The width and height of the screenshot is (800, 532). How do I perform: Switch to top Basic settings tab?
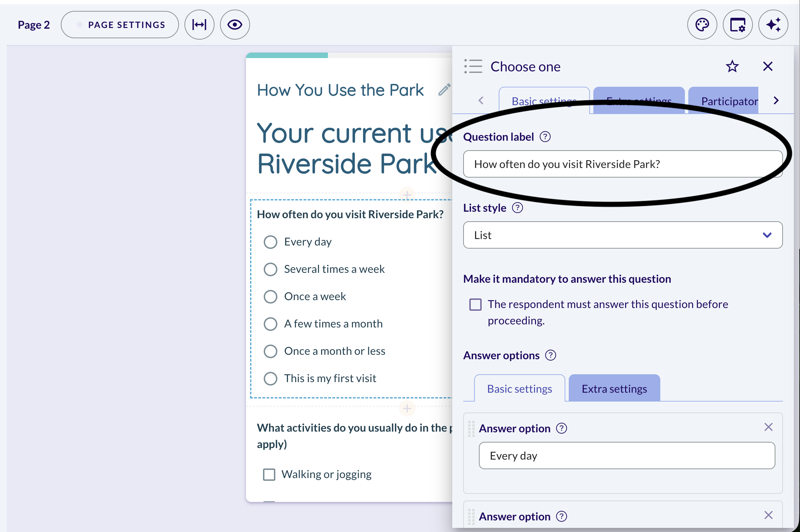click(x=544, y=101)
